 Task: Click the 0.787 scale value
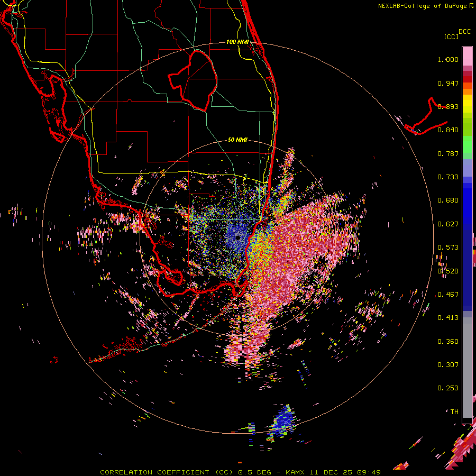pyautogui.click(x=448, y=153)
